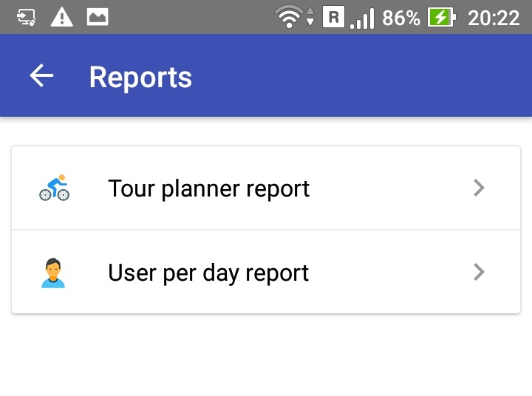Click the blue Reports app bar background
This screenshot has height=396, width=532.
point(266,75)
